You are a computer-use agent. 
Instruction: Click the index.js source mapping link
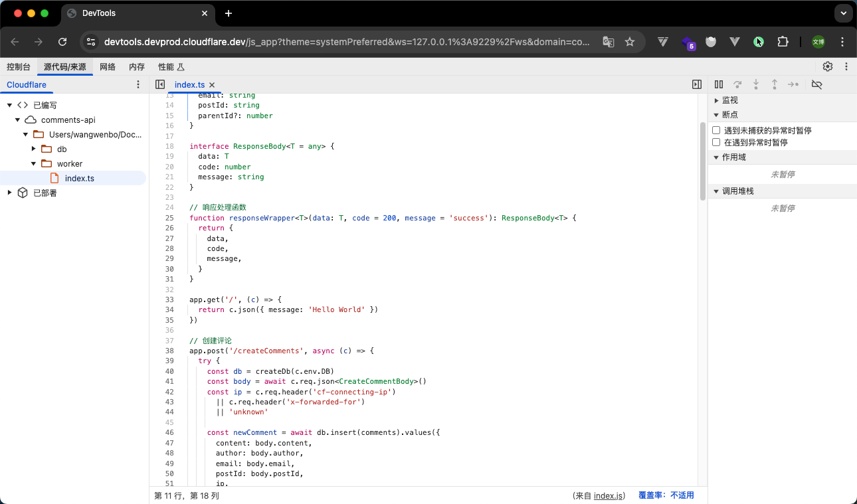pyautogui.click(x=608, y=495)
